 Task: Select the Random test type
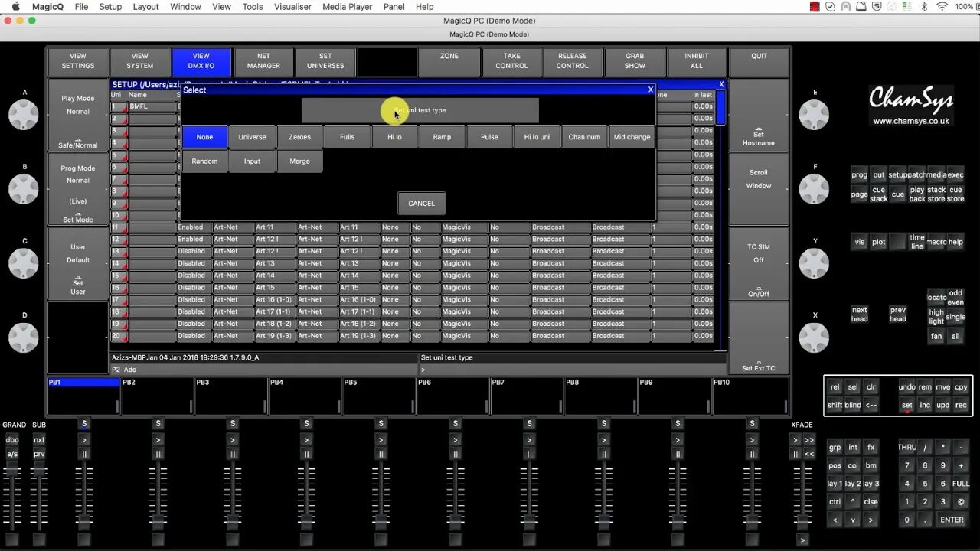(204, 161)
